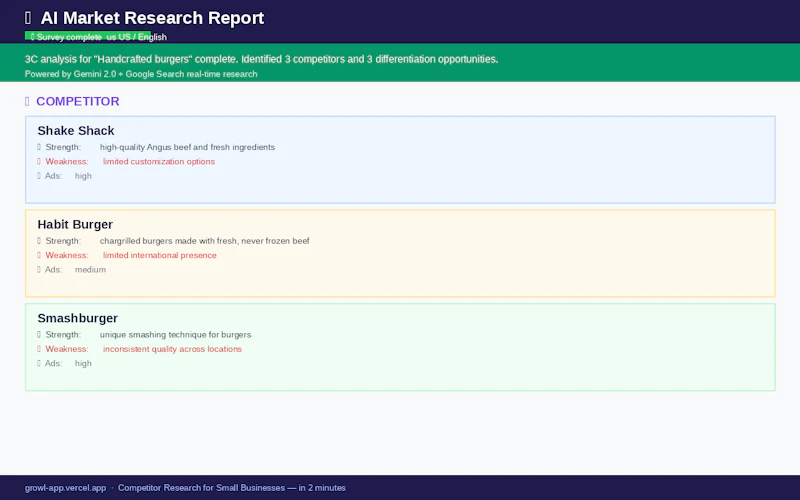This screenshot has height=500, width=800.
Task: Click the Ads icon in the Shake Shack card
Action: tap(39, 176)
